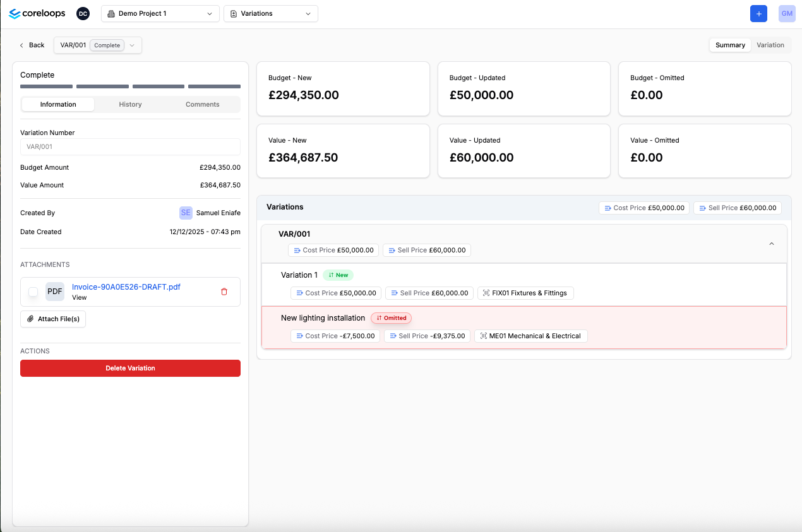Click the Delete Variation button
Viewport: 802px width, 532px height.
130,368
